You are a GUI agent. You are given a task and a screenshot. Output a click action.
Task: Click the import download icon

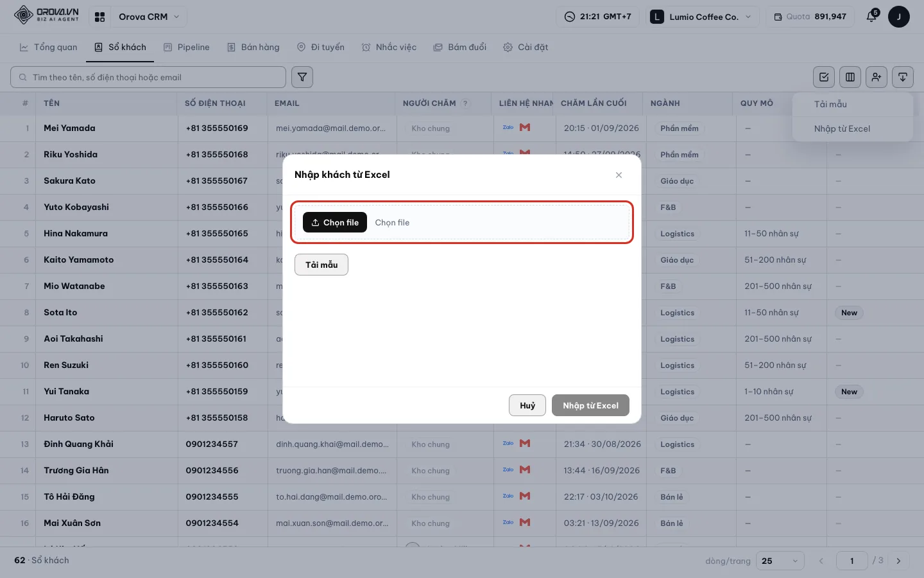pyautogui.click(x=903, y=77)
